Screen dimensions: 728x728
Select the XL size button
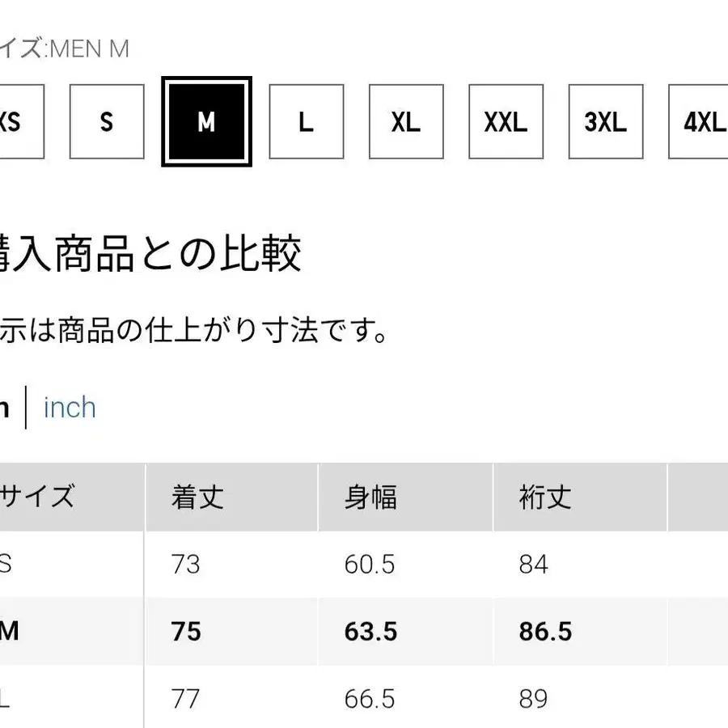[406, 122]
